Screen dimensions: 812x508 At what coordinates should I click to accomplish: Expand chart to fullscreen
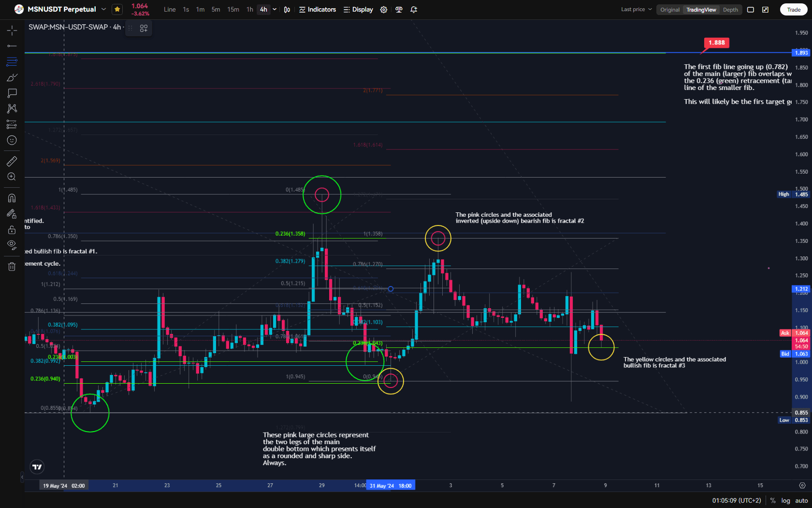point(766,10)
